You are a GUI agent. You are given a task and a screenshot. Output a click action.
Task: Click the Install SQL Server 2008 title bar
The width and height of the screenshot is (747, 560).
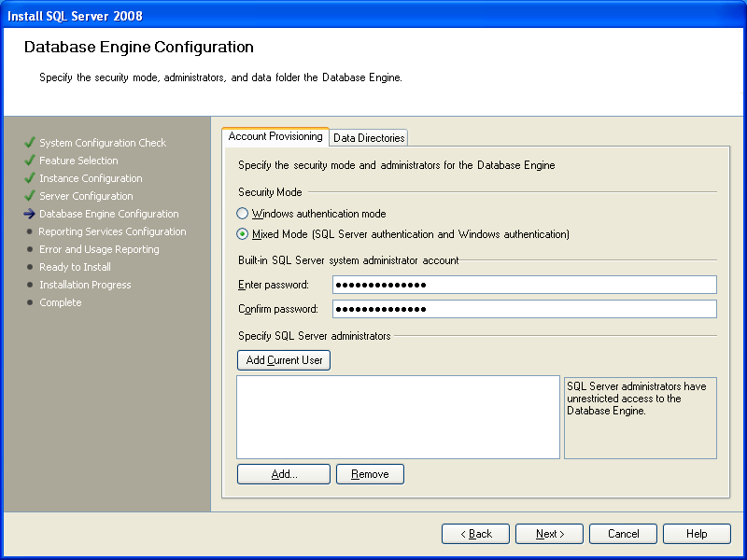coord(373,15)
